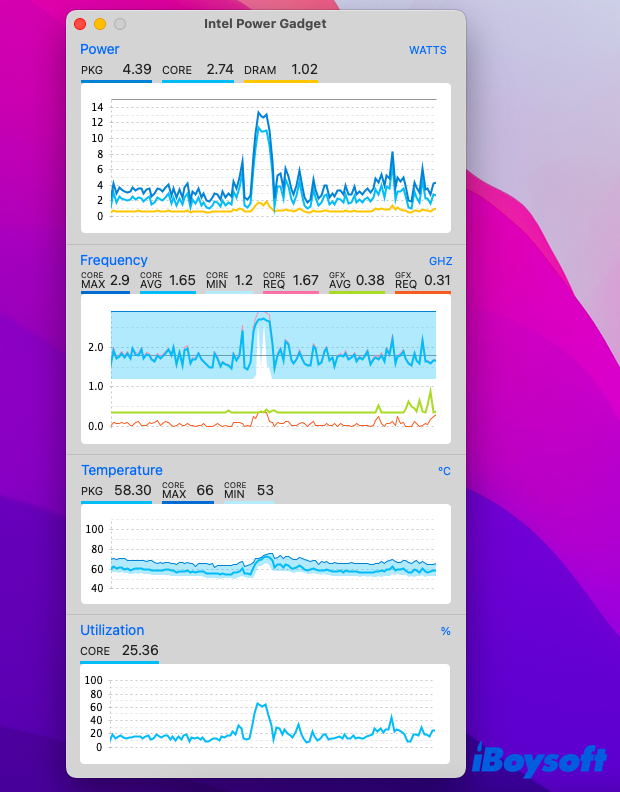Click the PKG power reading 4.39
The height and width of the screenshot is (792, 620).
tap(137, 69)
